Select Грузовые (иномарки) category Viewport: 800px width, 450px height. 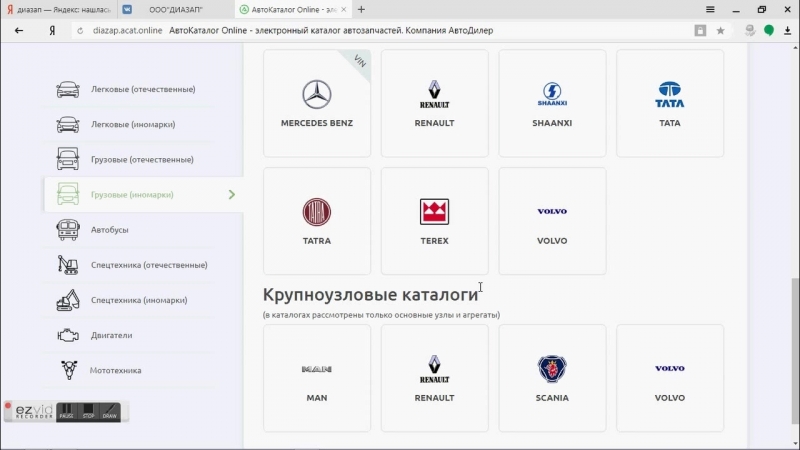[144, 194]
